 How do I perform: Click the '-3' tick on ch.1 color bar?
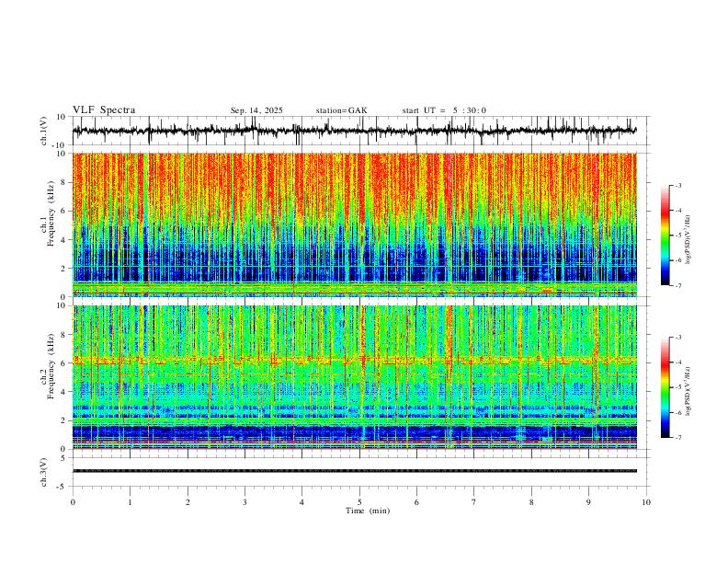tap(678, 185)
